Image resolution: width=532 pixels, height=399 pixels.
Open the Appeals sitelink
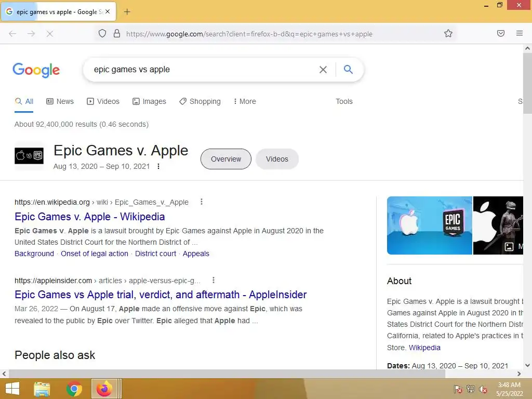pyautogui.click(x=196, y=254)
